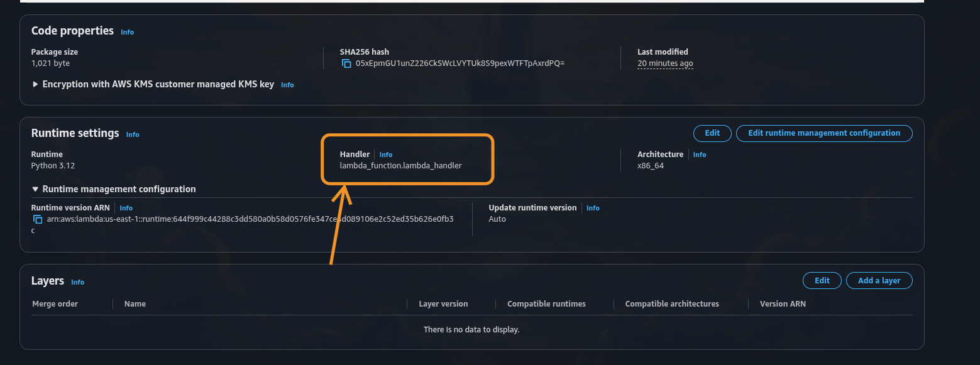
Task: Copy the Runtime version ARN
Action: pos(37,219)
